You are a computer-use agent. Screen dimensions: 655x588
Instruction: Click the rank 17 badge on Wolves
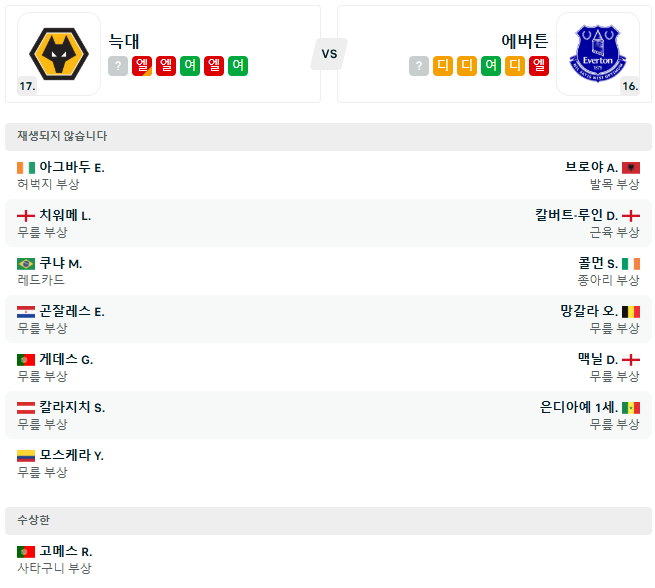[27, 86]
